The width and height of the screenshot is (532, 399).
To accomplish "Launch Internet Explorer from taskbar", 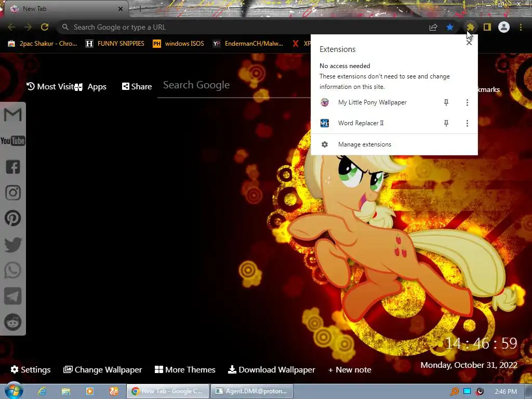I will coord(42,391).
